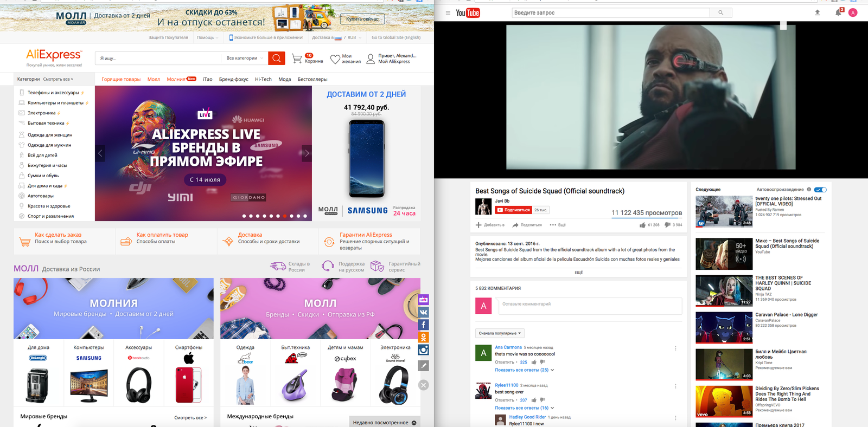
Task: Open YouTube notifications bell
Action: (838, 12)
